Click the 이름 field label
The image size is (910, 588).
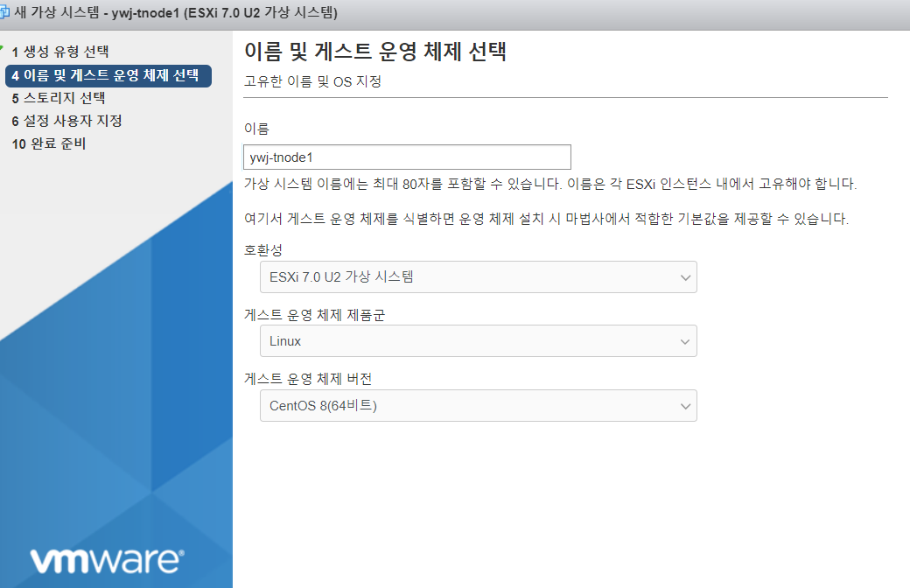(256, 129)
